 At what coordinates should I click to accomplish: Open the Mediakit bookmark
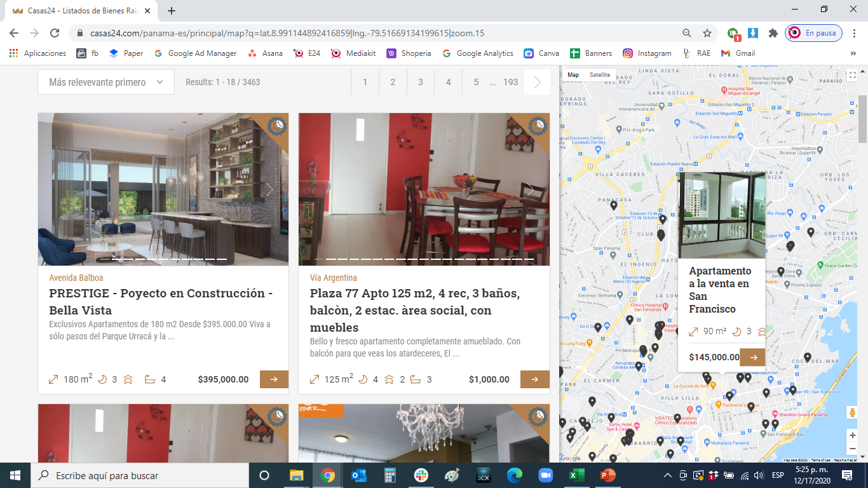[353, 53]
